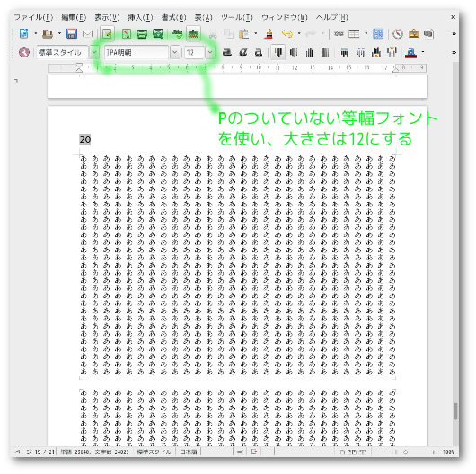Click the Styles and Formatting icon
This screenshot has width=476, height=474.
(x=24, y=52)
